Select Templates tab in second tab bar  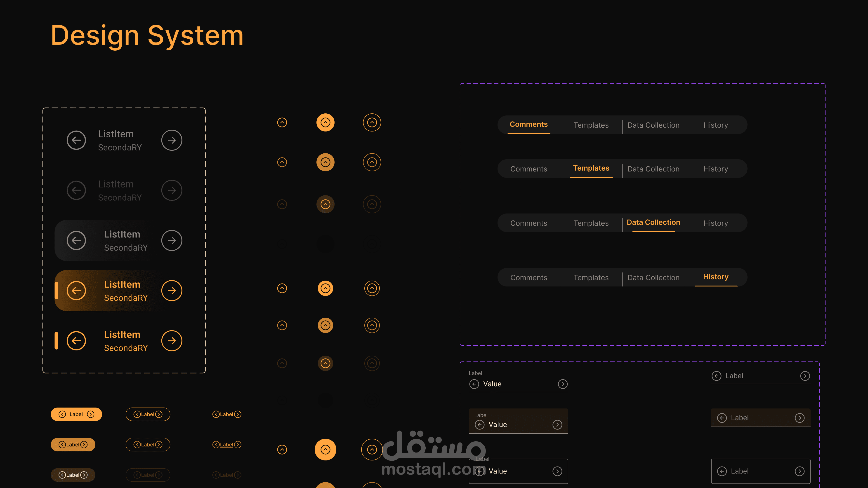591,168
